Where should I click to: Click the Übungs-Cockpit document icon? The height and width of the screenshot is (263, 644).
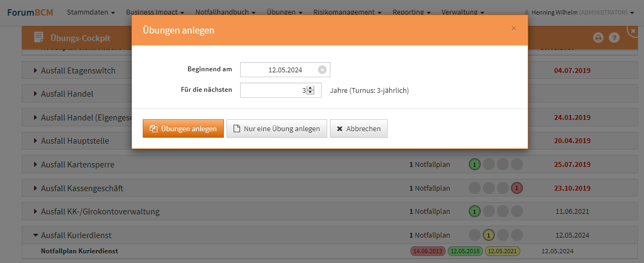38,37
